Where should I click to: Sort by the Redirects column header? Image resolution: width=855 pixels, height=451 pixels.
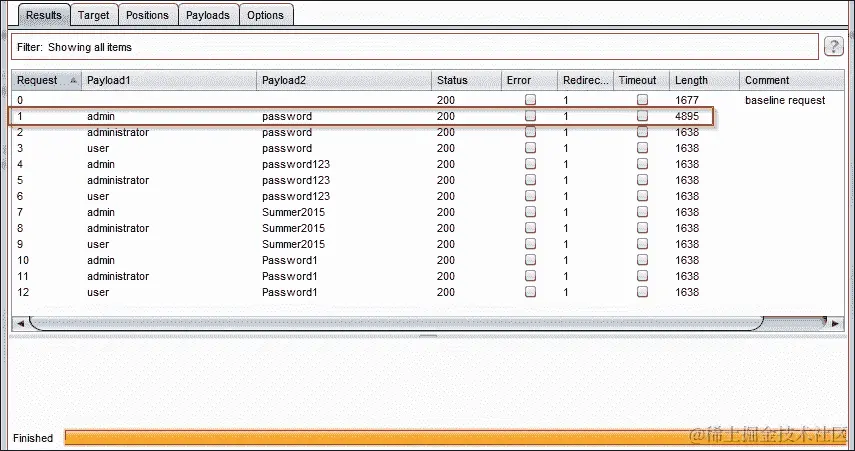point(586,80)
